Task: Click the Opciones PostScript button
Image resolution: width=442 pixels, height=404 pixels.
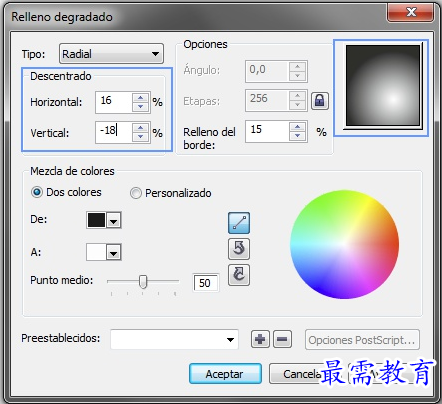Action: click(362, 340)
